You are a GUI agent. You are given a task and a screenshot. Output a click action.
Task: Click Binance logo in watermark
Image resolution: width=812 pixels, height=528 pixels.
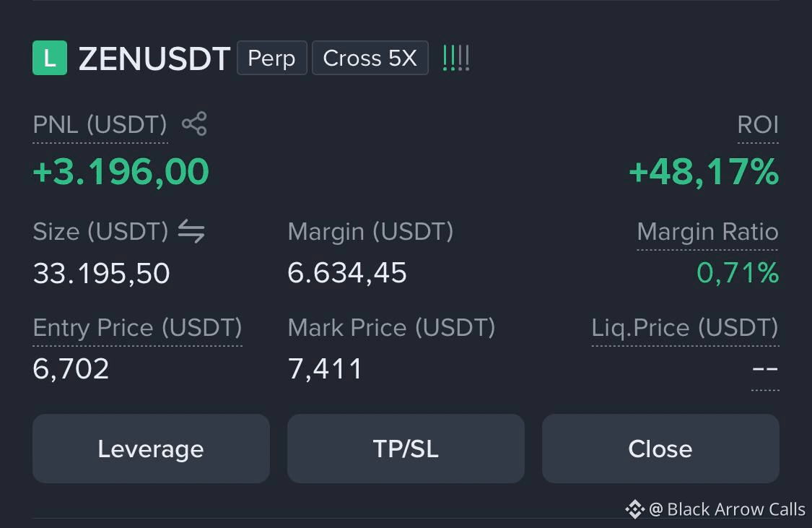(x=635, y=509)
